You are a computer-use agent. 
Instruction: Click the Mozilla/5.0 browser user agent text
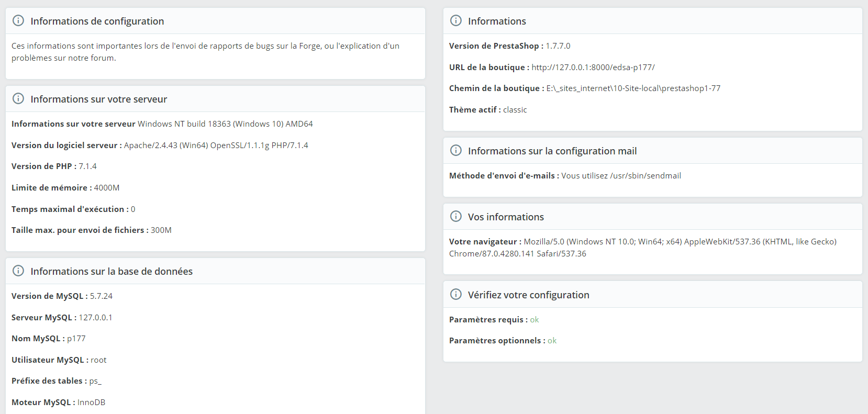(643, 248)
